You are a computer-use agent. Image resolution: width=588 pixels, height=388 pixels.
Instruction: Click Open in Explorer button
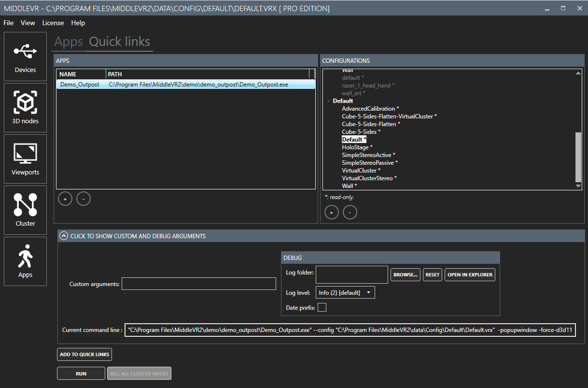pos(470,274)
